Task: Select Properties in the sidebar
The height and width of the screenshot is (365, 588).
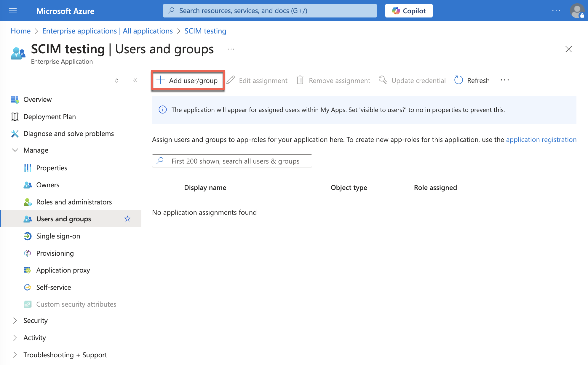Action: (52, 168)
